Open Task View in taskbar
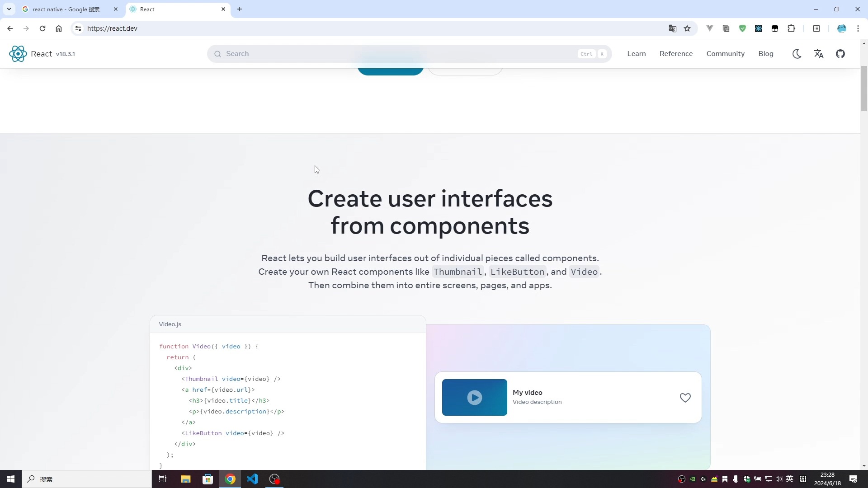Screen dimensions: 868x488 (x=163, y=479)
